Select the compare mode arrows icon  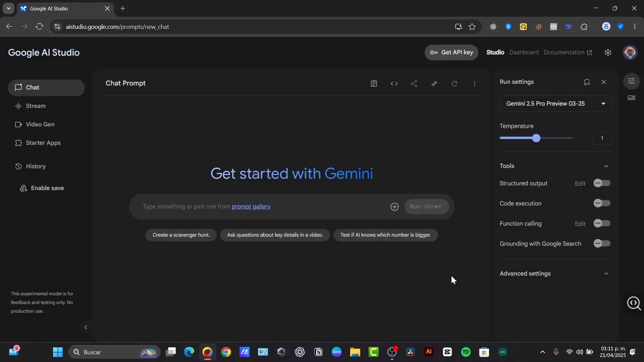(434, 83)
